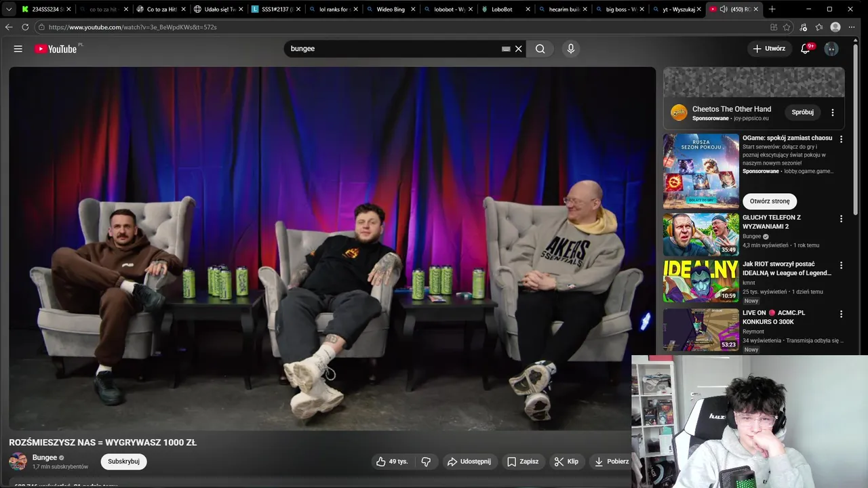Open the OGame ad thumbnail image
Image resolution: width=868 pixels, height=488 pixels.
pyautogui.click(x=701, y=171)
